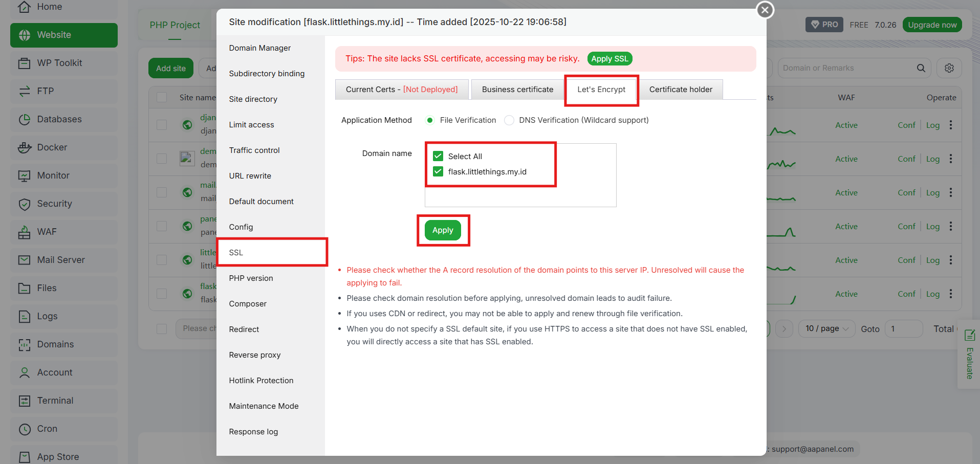Open Conf link in flask row
980x464 pixels.
tap(906, 294)
